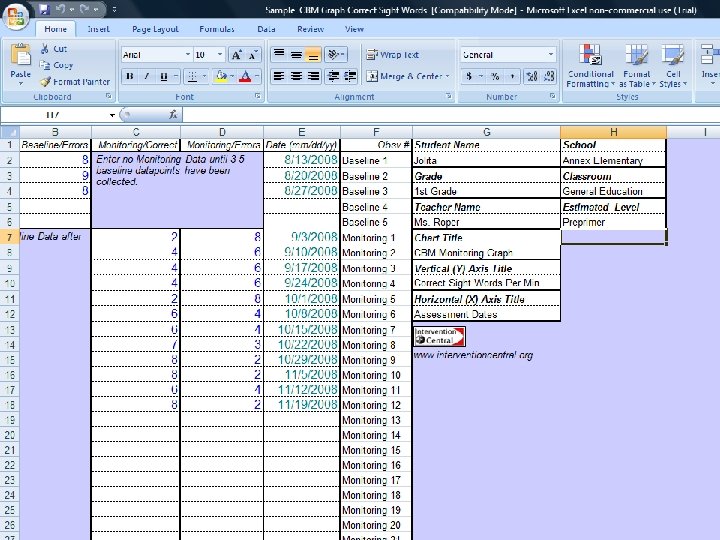Screen dimensions: 720x540
Task: Click the Intervention Central logo button
Action: tap(439, 336)
